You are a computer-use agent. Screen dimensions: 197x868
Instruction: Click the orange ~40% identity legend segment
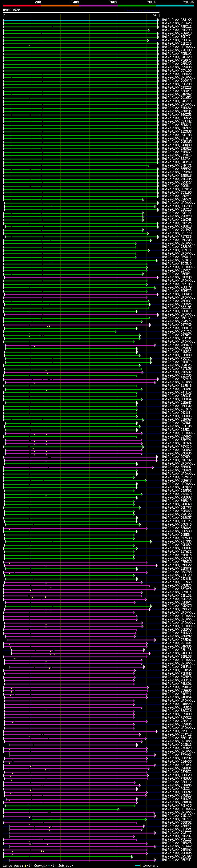coord(60,6)
